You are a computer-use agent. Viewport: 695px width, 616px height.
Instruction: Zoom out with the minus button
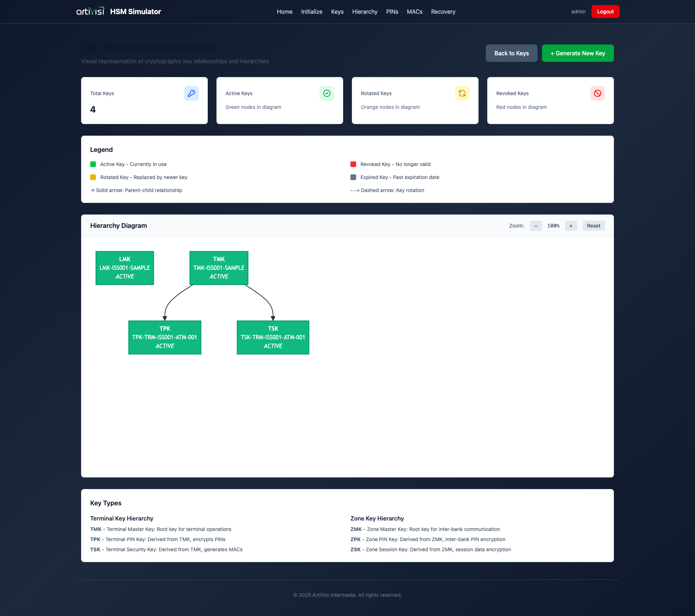[x=536, y=226]
